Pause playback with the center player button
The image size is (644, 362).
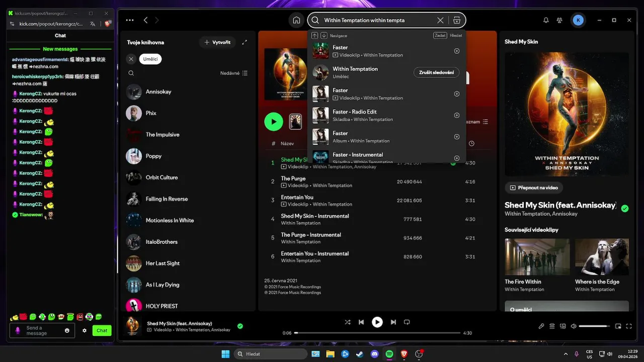[x=377, y=322]
